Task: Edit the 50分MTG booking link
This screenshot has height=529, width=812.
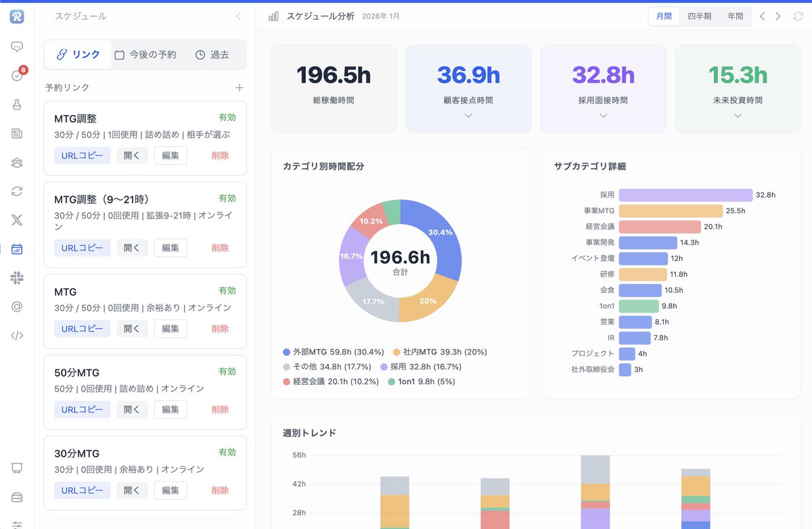Action: pyautogui.click(x=171, y=409)
